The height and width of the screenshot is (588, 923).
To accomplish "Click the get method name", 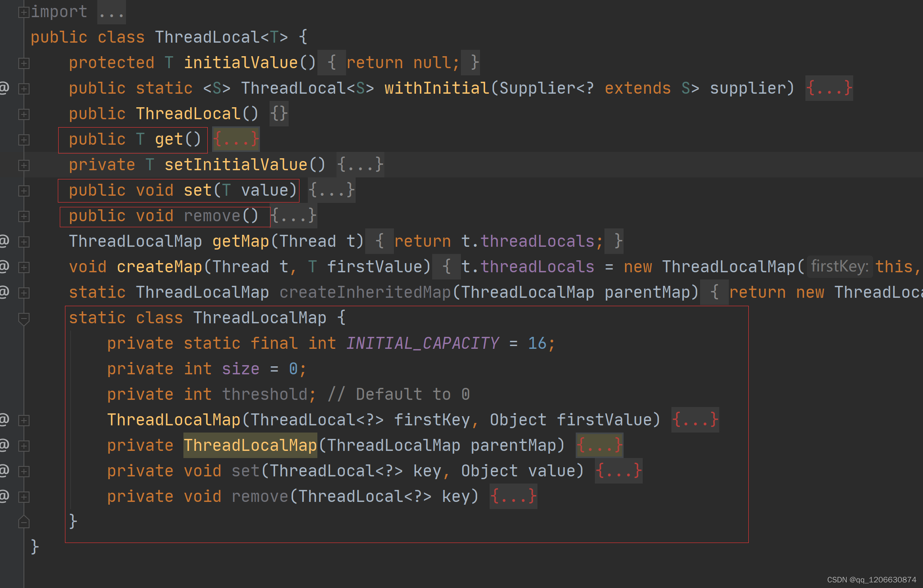I will (x=169, y=139).
